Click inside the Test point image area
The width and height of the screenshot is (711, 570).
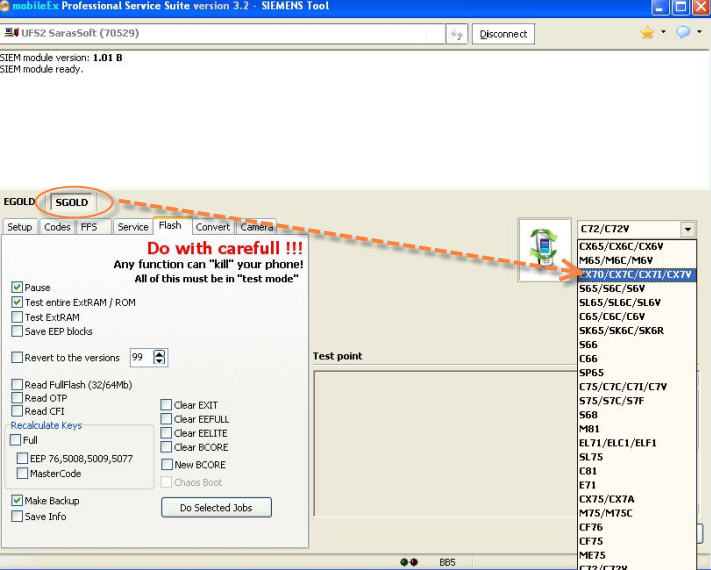[445, 443]
